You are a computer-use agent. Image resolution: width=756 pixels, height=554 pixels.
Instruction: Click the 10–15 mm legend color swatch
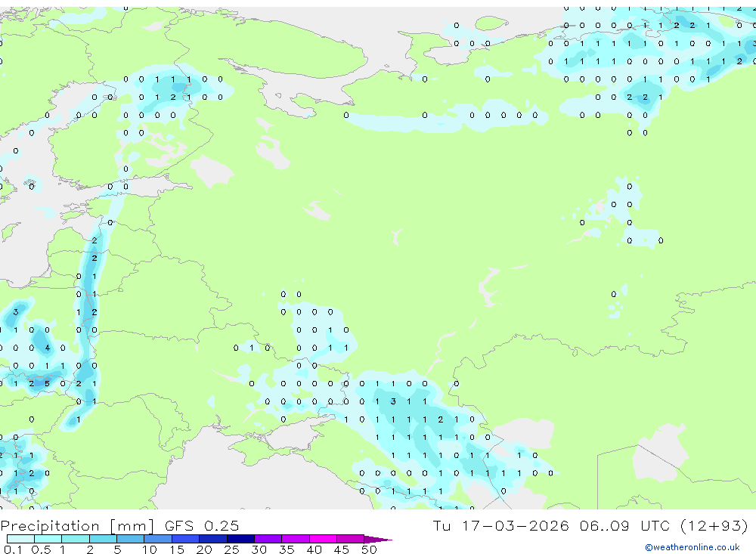(x=158, y=539)
